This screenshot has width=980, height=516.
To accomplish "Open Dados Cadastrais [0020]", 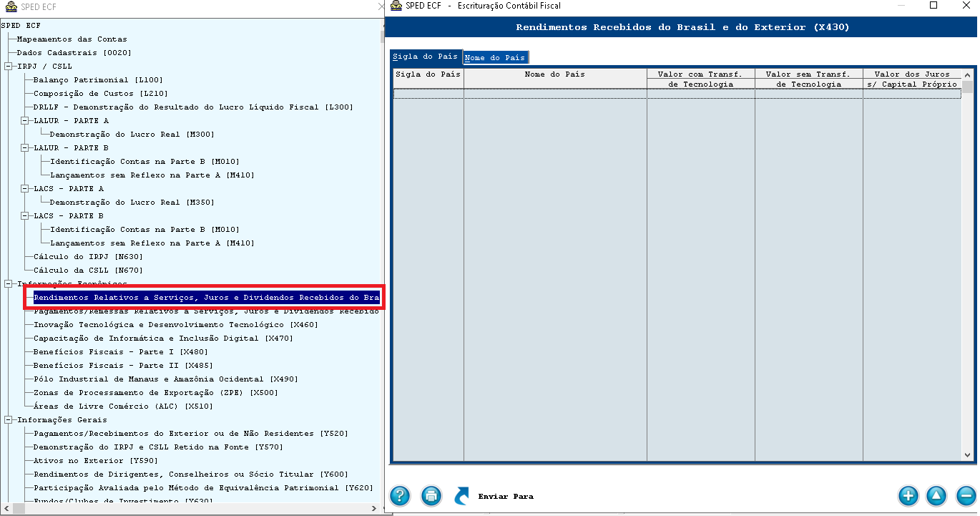I will click(x=74, y=53).
